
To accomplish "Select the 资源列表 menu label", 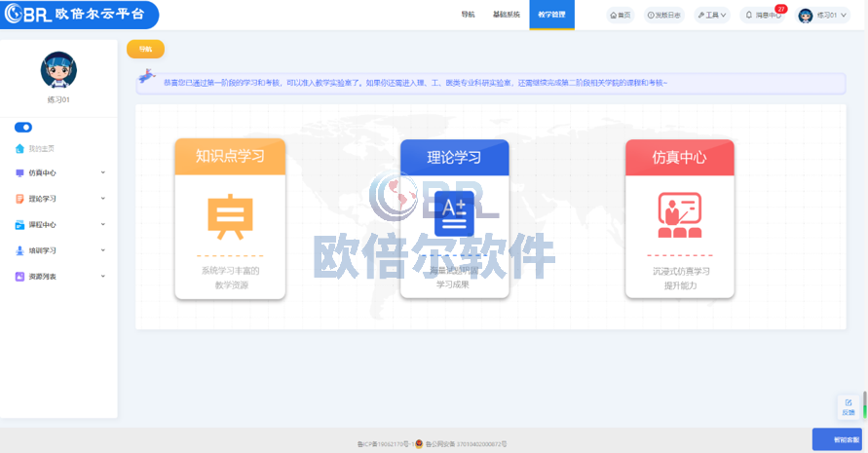I will 43,277.
